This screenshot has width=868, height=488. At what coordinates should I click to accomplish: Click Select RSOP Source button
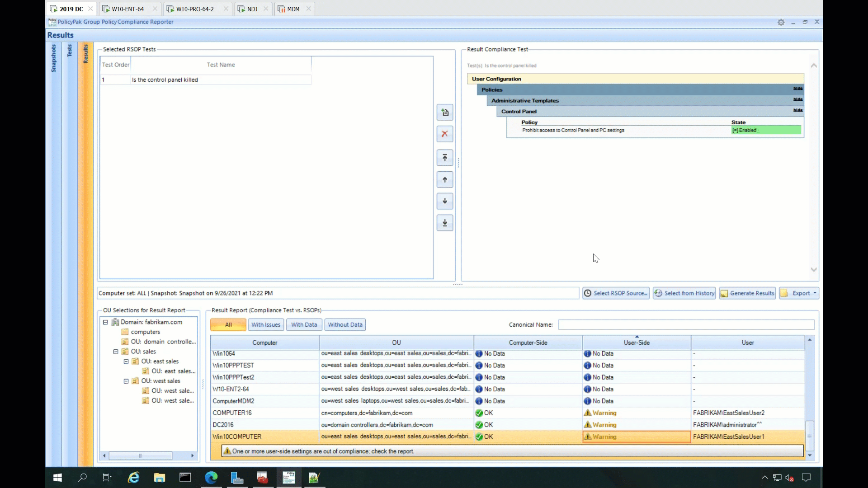[616, 293]
